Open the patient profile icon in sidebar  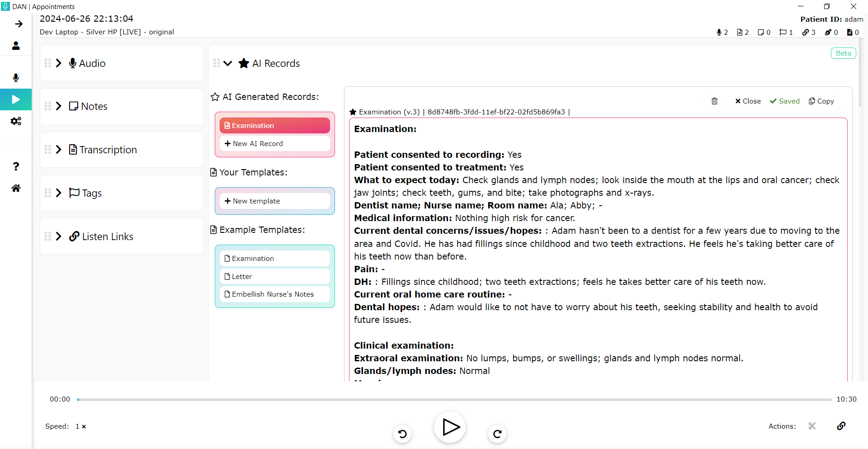(x=16, y=46)
